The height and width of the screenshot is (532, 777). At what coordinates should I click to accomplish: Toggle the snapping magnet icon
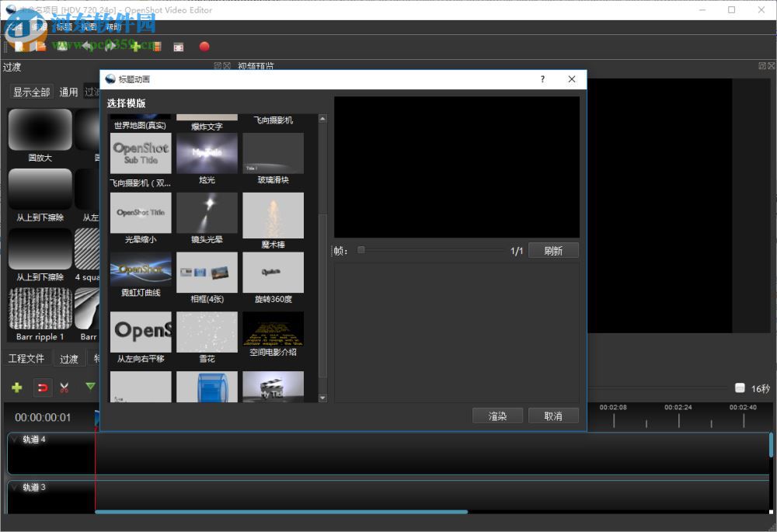point(43,387)
